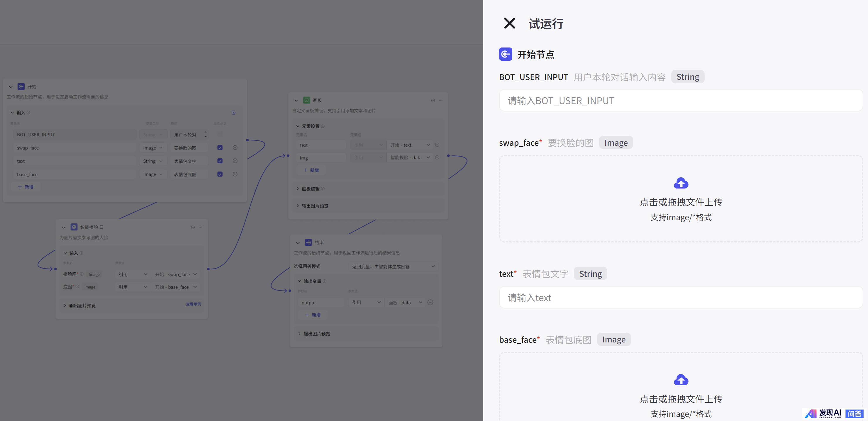Image resolution: width=868 pixels, height=421 pixels.
Task: Open the view example link
Action: pos(194,304)
